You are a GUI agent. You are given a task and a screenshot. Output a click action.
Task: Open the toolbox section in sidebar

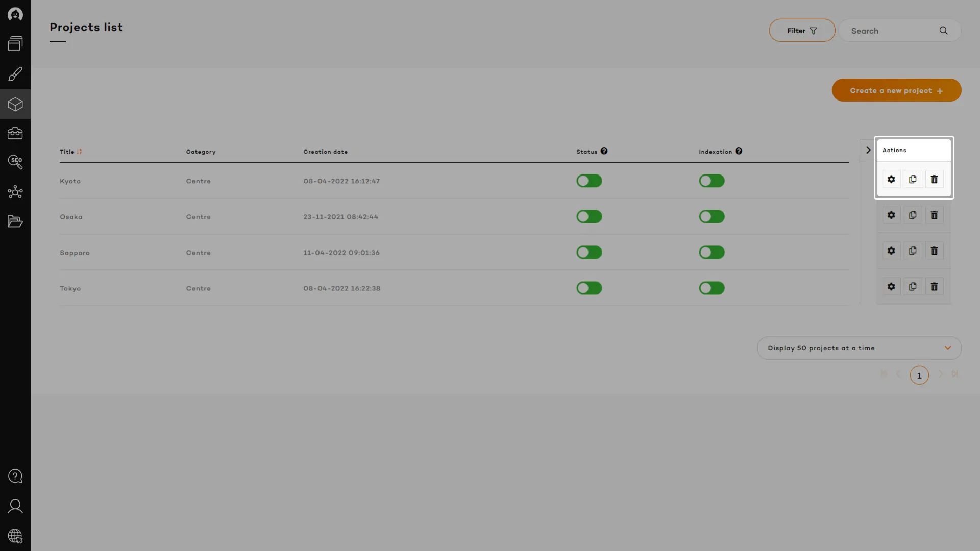coord(15,134)
